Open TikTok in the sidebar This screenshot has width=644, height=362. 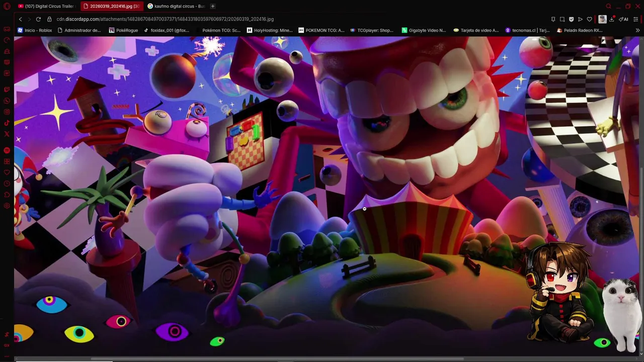7,123
